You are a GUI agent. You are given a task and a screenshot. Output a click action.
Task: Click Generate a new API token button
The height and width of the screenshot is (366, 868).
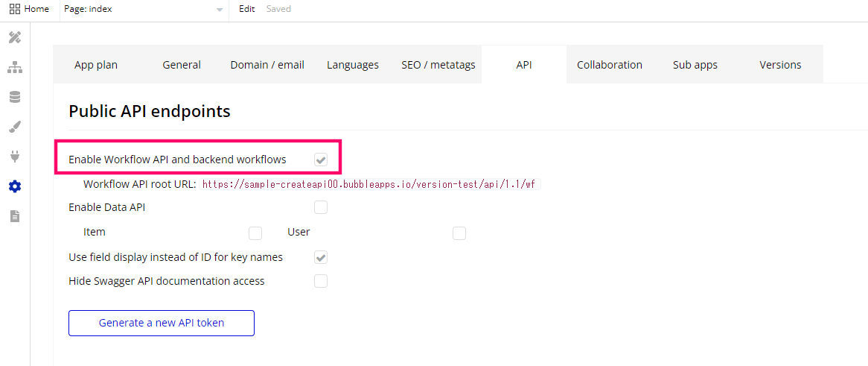click(x=162, y=323)
